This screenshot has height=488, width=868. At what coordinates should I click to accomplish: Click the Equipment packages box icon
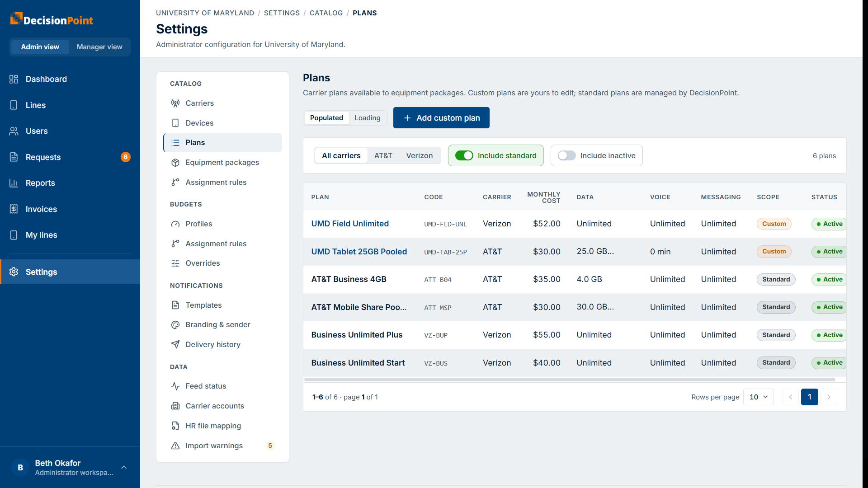tap(175, 163)
